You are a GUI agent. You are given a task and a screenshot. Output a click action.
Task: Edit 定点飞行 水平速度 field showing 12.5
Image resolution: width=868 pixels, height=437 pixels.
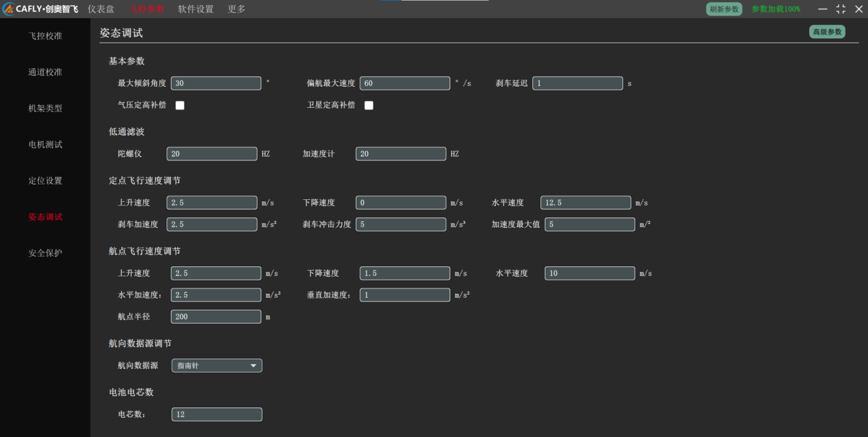(x=586, y=203)
